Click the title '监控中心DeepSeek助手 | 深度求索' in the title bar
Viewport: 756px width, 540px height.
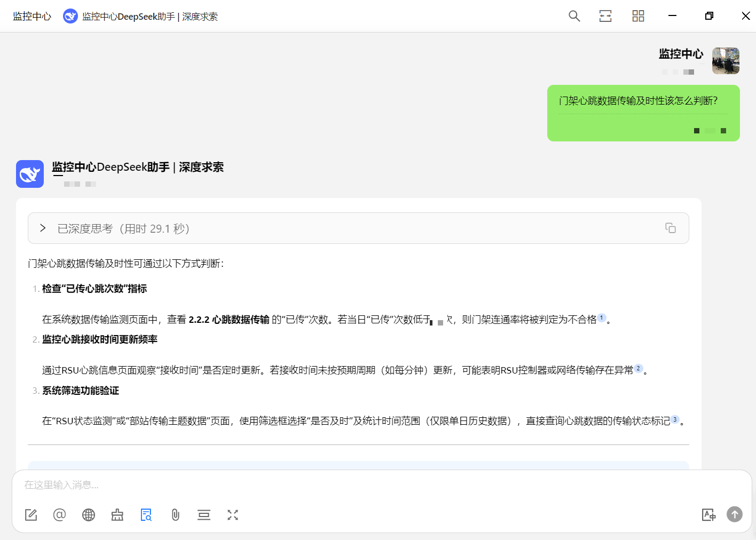click(150, 17)
